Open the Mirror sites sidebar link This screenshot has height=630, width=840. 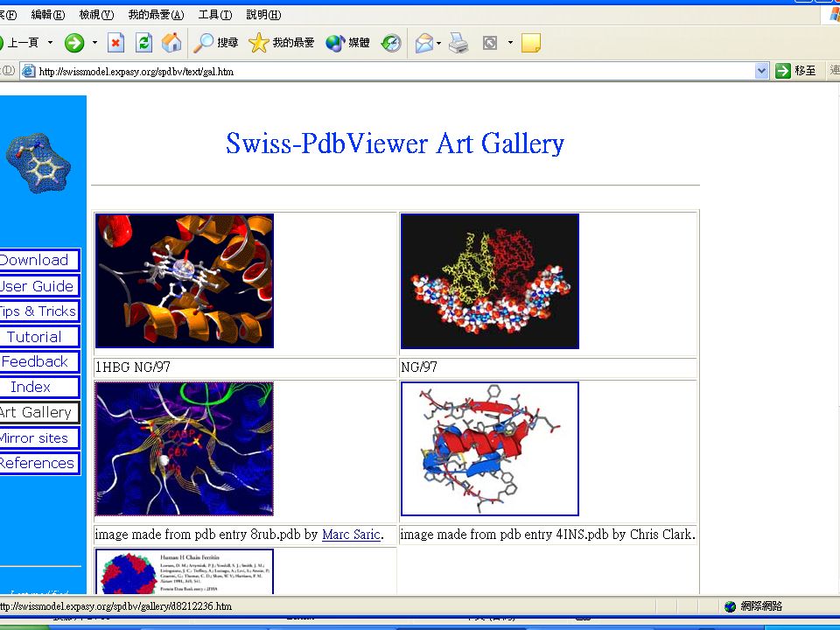click(38, 437)
